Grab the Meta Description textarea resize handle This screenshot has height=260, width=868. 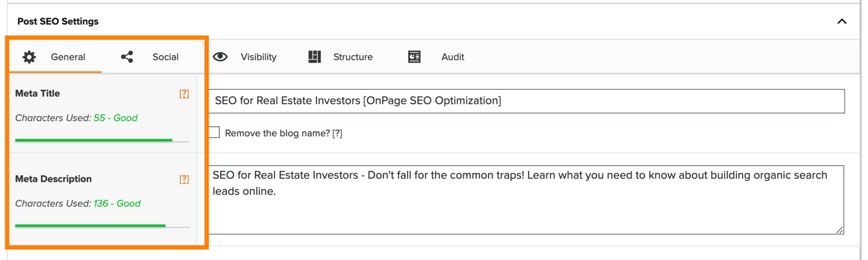840,230
